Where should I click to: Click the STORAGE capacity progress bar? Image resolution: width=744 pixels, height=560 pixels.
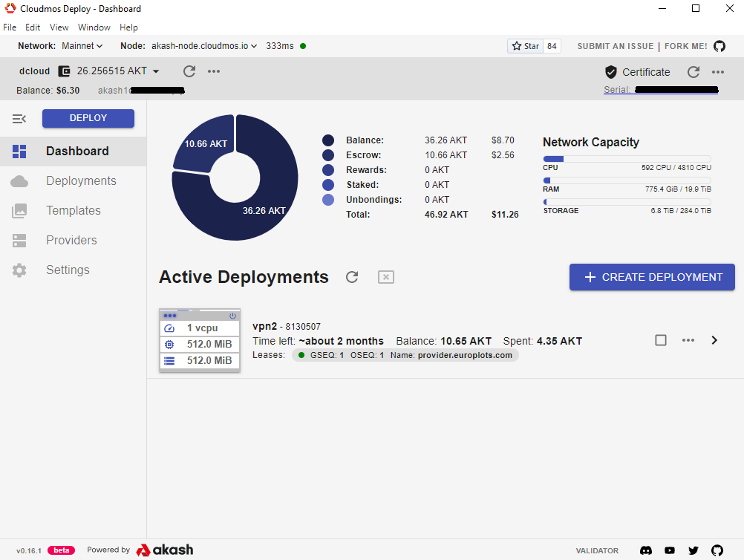pos(627,202)
